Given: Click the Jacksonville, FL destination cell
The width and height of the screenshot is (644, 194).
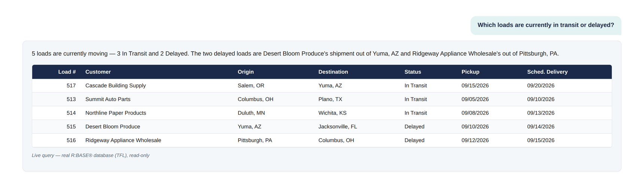Looking at the screenshot, I should (338, 127).
